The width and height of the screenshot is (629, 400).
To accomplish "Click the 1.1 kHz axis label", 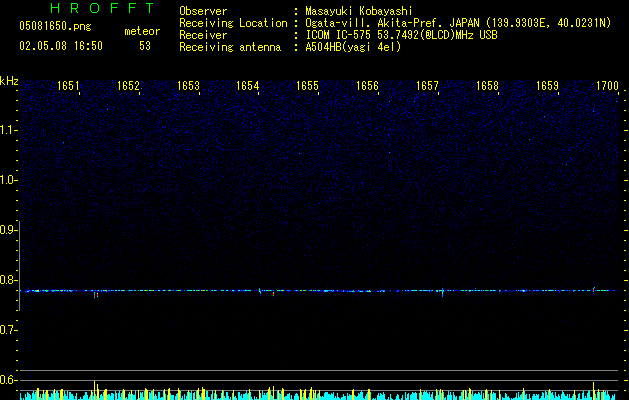I will coord(8,130).
